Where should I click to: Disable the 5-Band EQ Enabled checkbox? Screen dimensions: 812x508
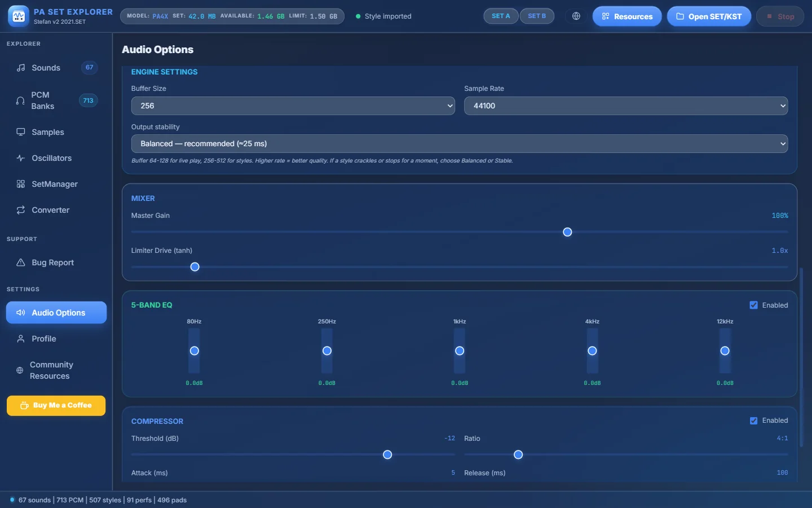tap(753, 305)
